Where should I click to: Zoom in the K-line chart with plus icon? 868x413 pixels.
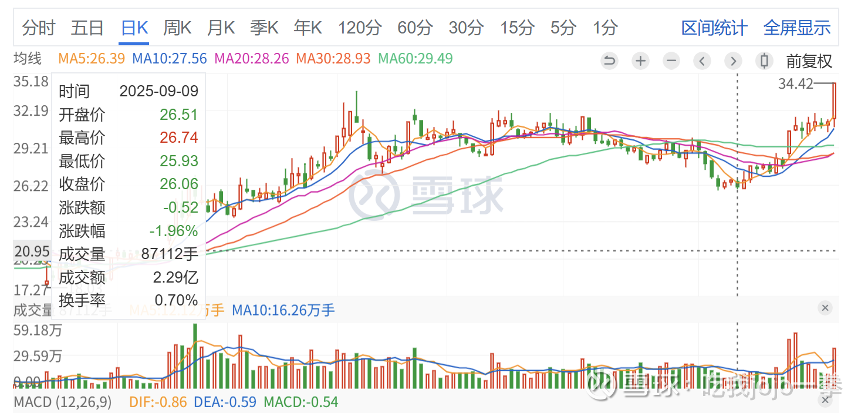point(641,61)
